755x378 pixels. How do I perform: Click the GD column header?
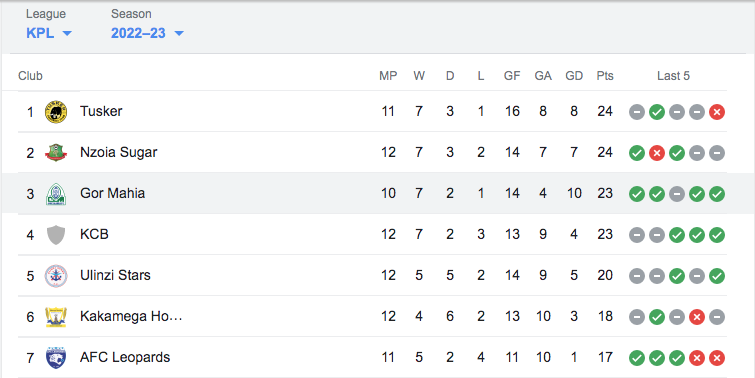coord(574,76)
